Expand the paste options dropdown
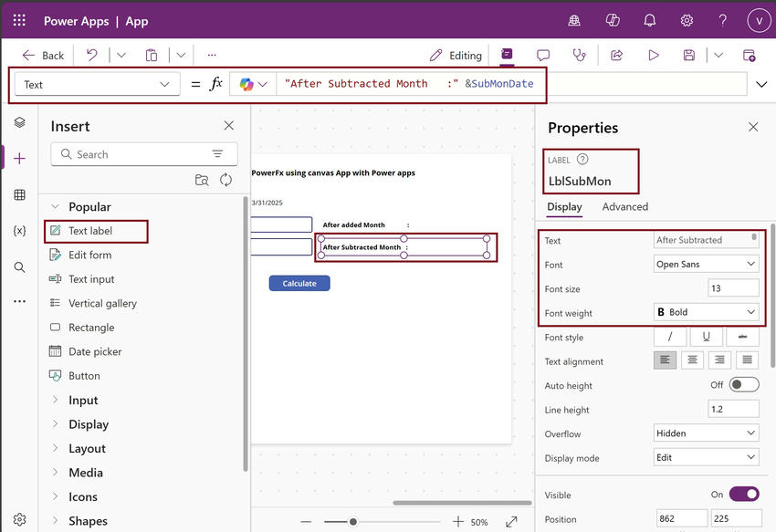Screen dimensions: 776x532 pos(181,55)
